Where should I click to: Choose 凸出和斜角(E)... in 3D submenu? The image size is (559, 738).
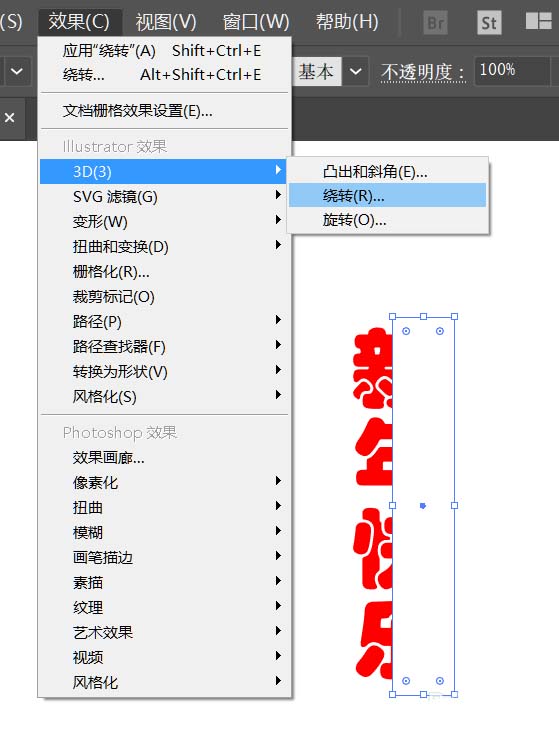(387, 171)
